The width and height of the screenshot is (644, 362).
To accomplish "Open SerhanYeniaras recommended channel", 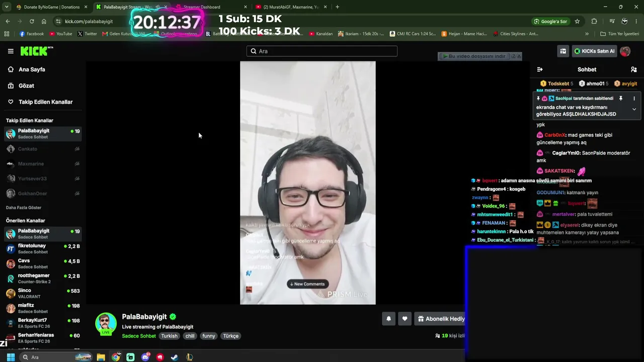I will (43, 338).
